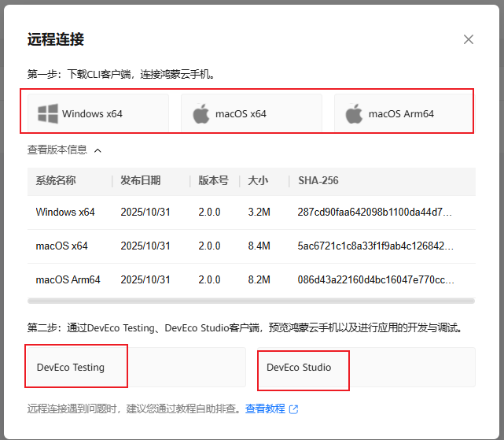Screen dimensions: 504x440
Task: Click the Windows logo icon
Action: pyautogui.click(x=48, y=113)
